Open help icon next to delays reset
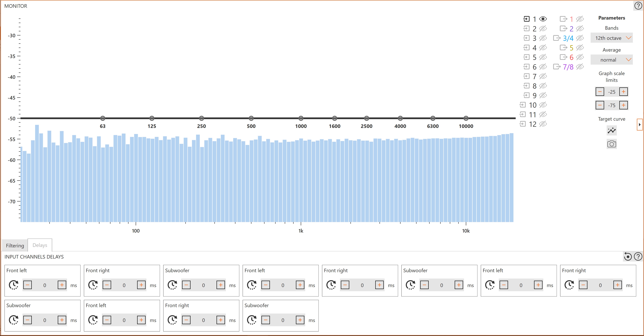644x336 pixels. pos(638,257)
